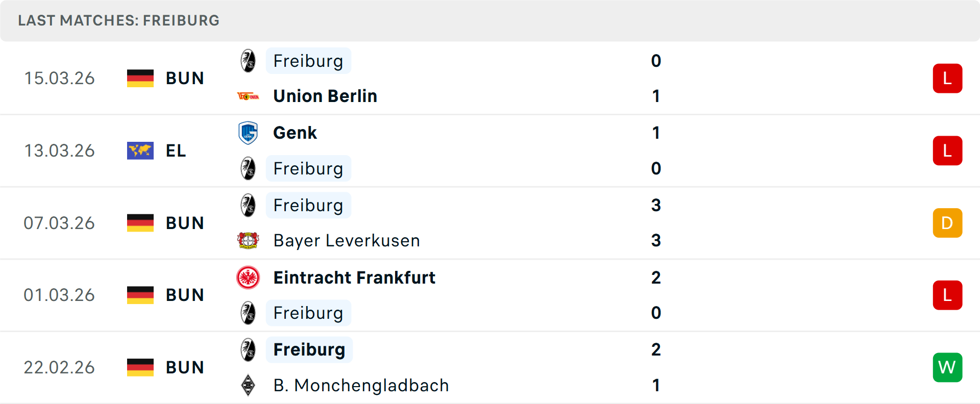Viewport: 980px width, 404px height.
Task: Select the LAST MATCHES: FREIBURG header
Action: [x=118, y=20]
